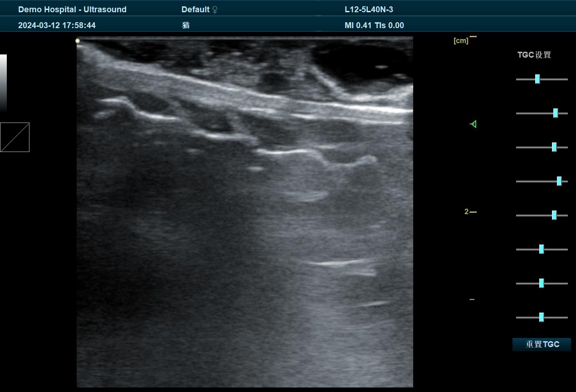
Task: Click the L12-5L40N-3 probe model label
Action: pos(369,10)
